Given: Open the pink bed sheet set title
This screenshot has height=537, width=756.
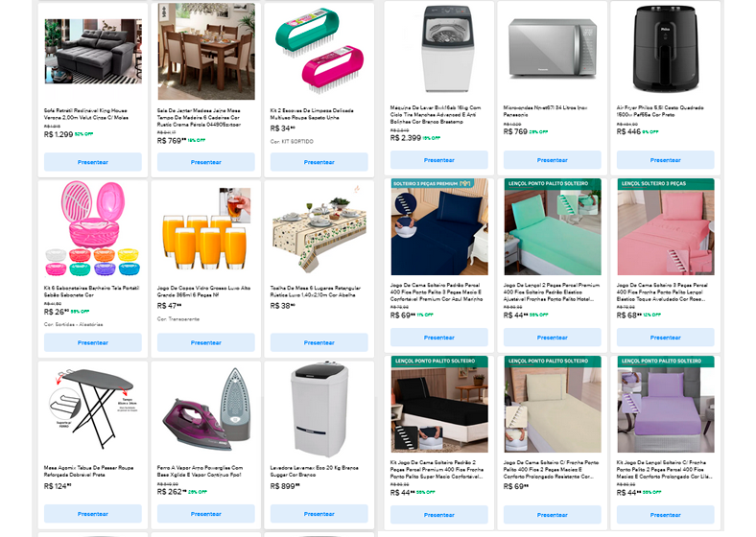Looking at the screenshot, I should (x=664, y=292).
